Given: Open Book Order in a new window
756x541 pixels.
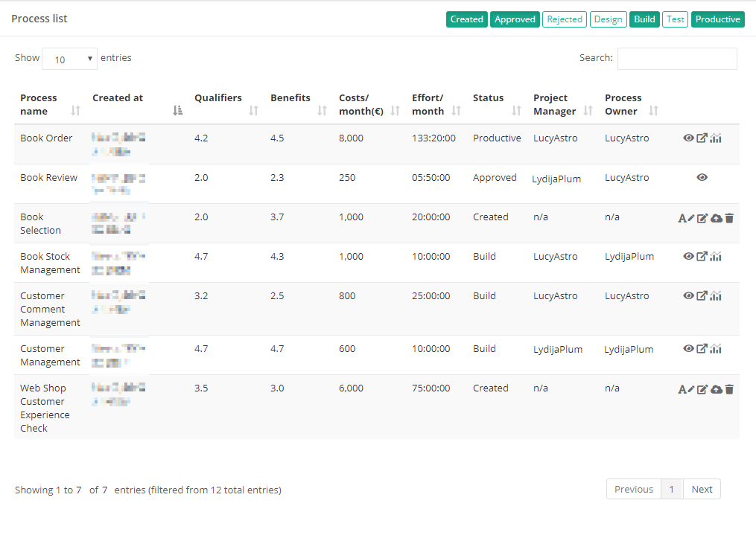Looking at the screenshot, I should coord(702,138).
